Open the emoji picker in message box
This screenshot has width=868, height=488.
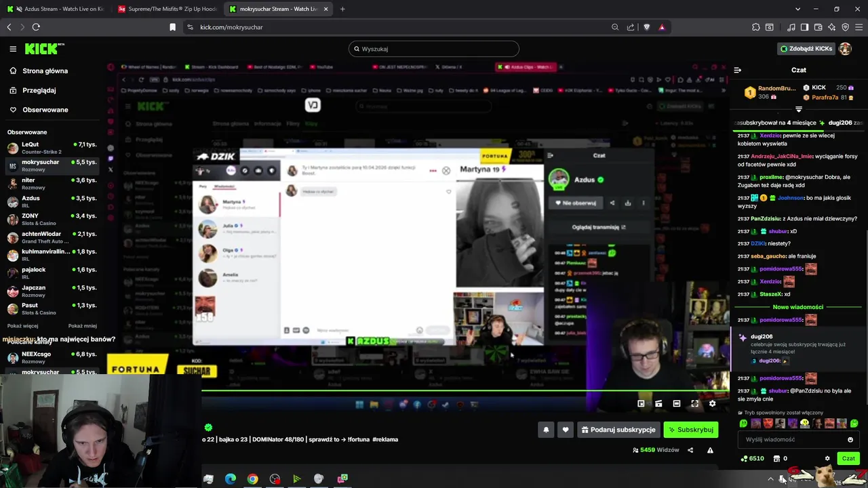coord(850,439)
